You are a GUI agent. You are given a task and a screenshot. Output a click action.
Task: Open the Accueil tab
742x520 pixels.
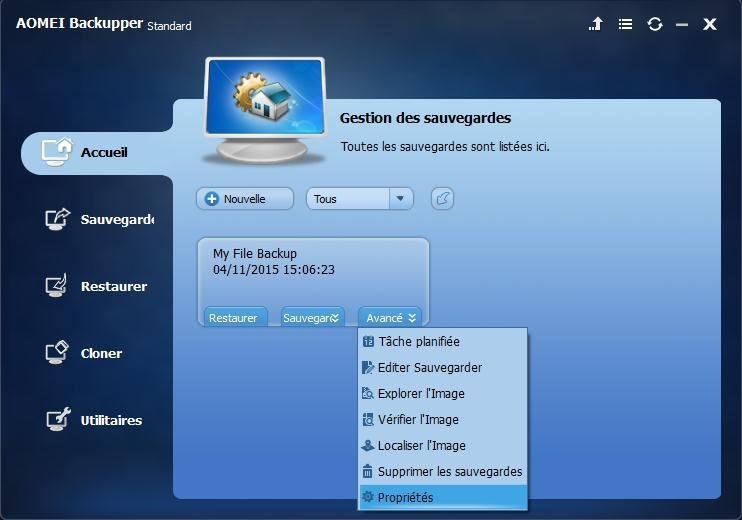pyautogui.click(x=97, y=153)
